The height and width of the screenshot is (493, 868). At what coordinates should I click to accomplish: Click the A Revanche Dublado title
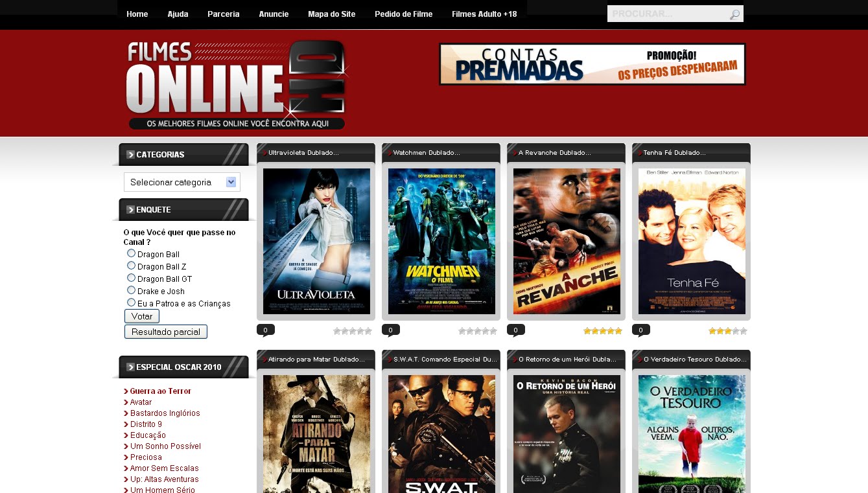[x=555, y=153]
